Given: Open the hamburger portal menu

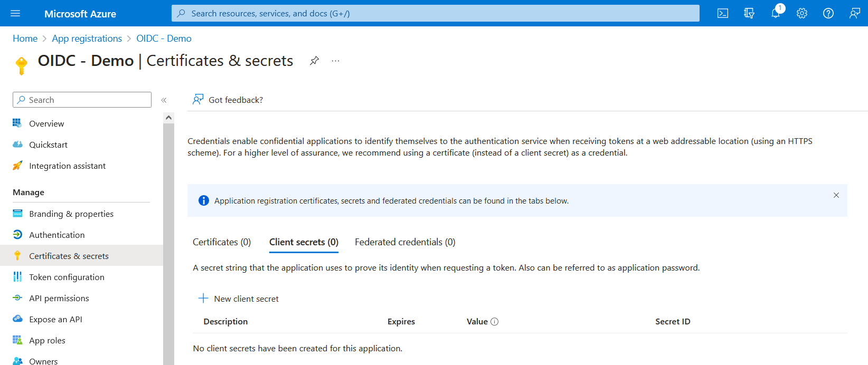Looking at the screenshot, I should coord(15,14).
